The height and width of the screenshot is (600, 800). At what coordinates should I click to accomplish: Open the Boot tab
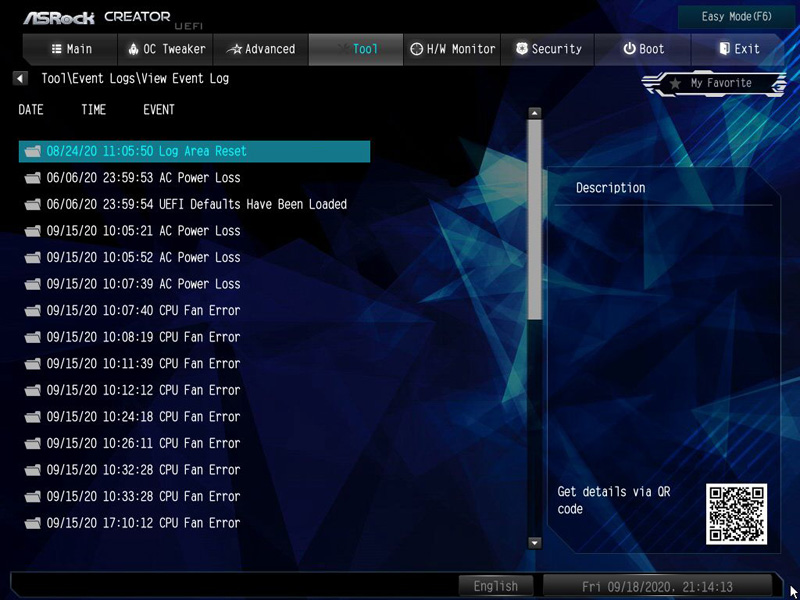[643, 49]
